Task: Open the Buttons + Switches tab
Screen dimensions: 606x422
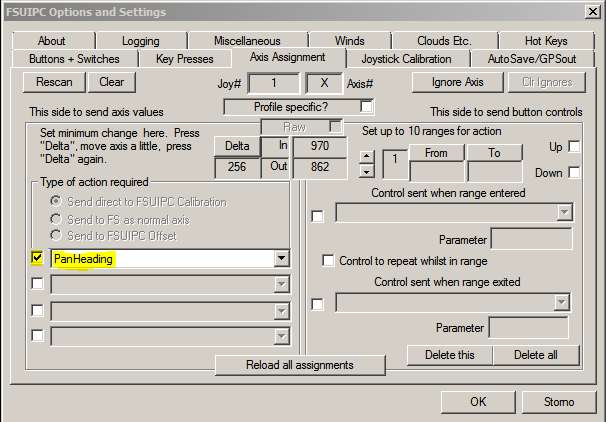Action: pyautogui.click(x=81, y=59)
